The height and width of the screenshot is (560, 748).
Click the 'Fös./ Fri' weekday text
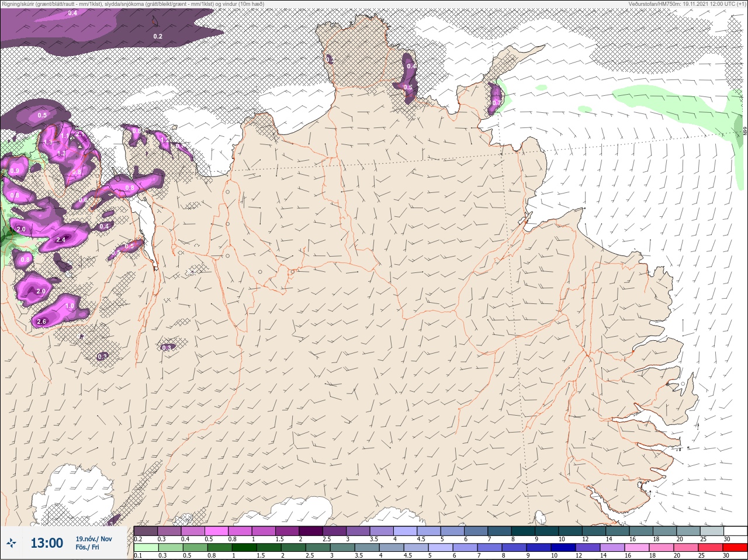click(87, 548)
